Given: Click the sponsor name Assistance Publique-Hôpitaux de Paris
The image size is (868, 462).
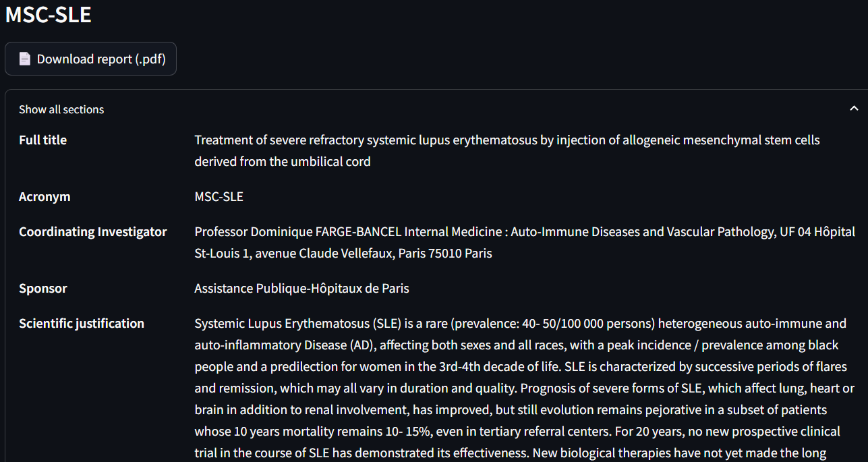Looking at the screenshot, I should tap(301, 288).
